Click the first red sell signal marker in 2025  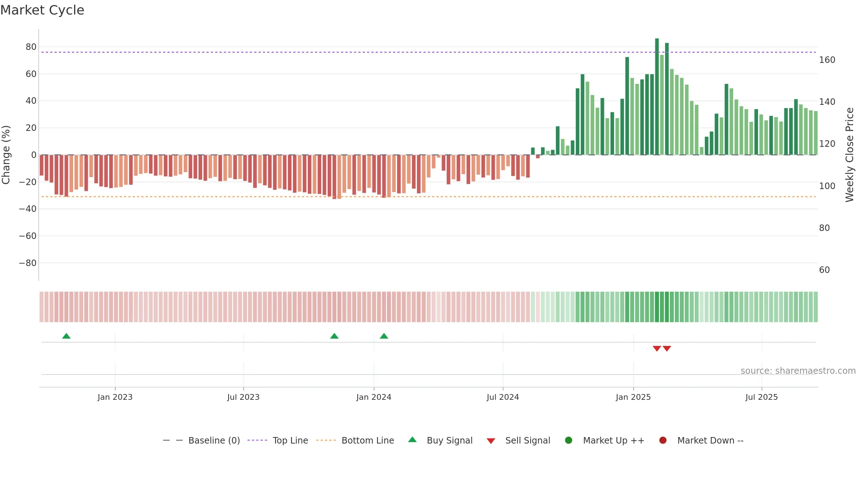(657, 348)
